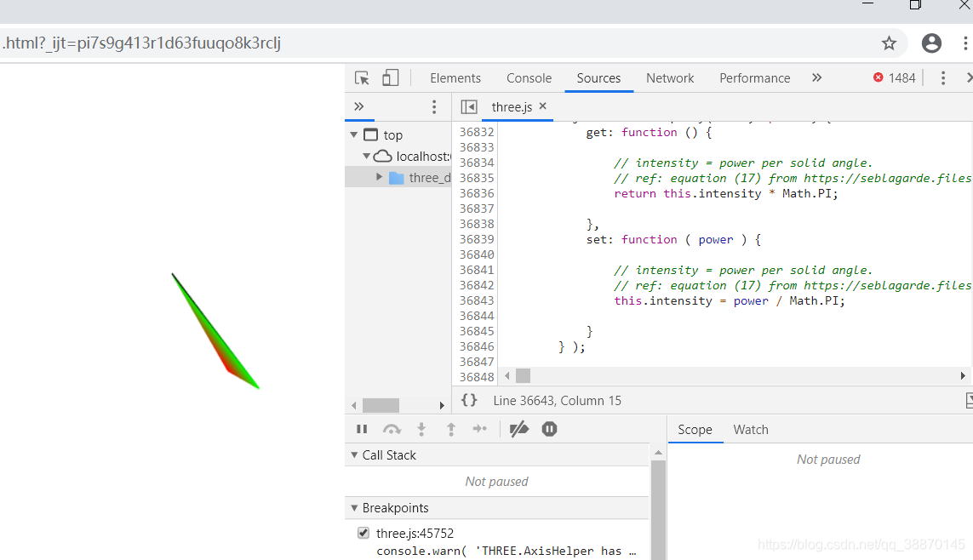The width and height of the screenshot is (973, 560).
Task: Select the top frame label in navigator
Action: [392, 134]
